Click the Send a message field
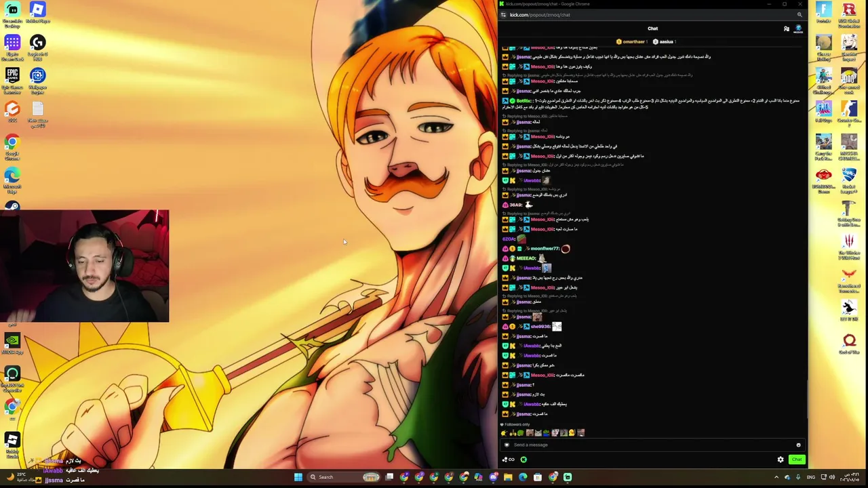 [652, 445]
